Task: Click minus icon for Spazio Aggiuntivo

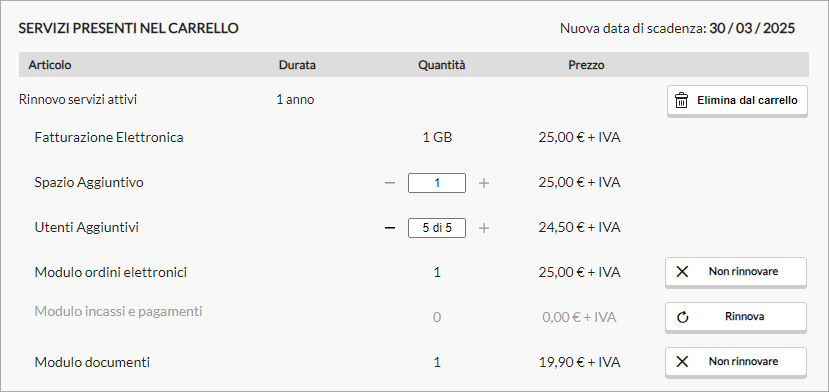Action: point(390,183)
